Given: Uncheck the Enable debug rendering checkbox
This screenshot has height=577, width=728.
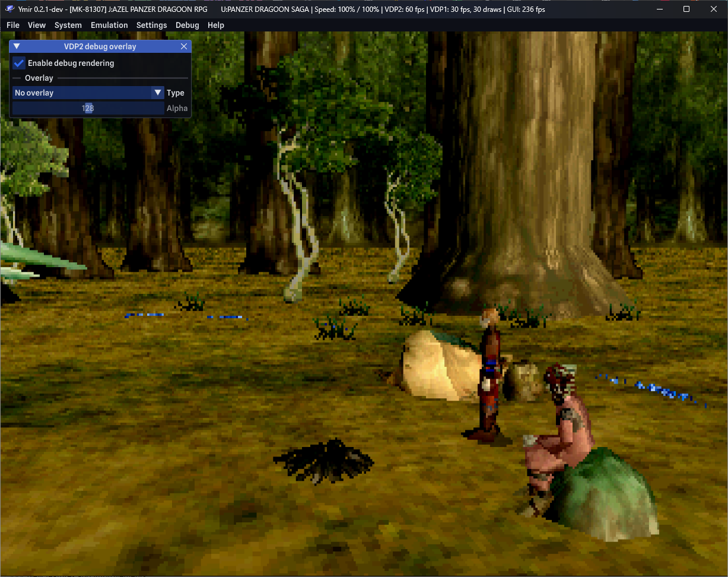Looking at the screenshot, I should pos(20,63).
